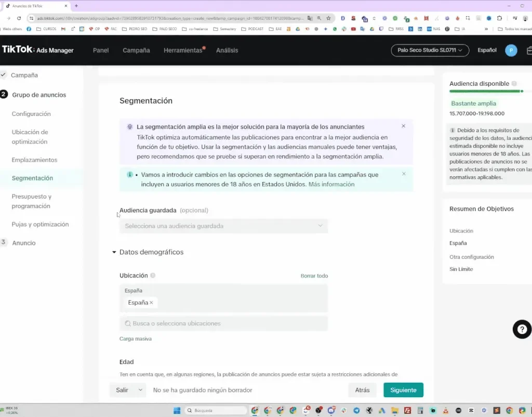Click the Siguiente button

click(403, 390)
